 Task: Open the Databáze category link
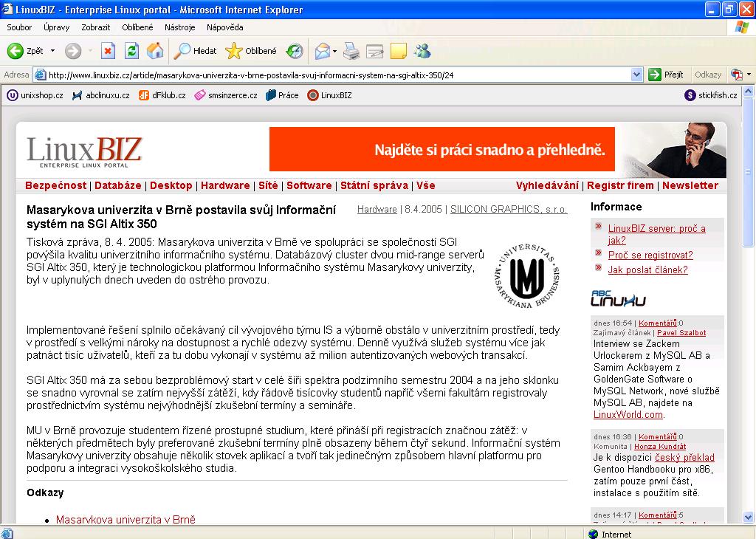118,185
